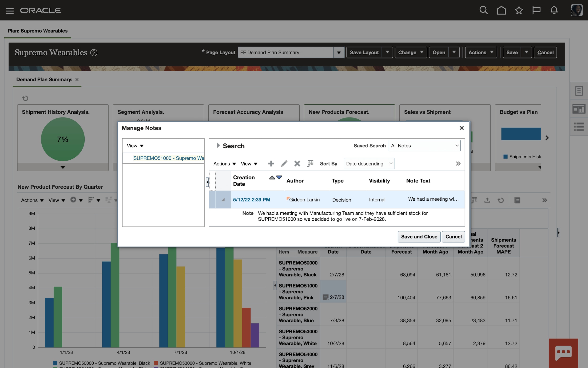Screen dimensions: 588x368
Task: Sort Creation Date descending arrow
Action: pos(279,177)
